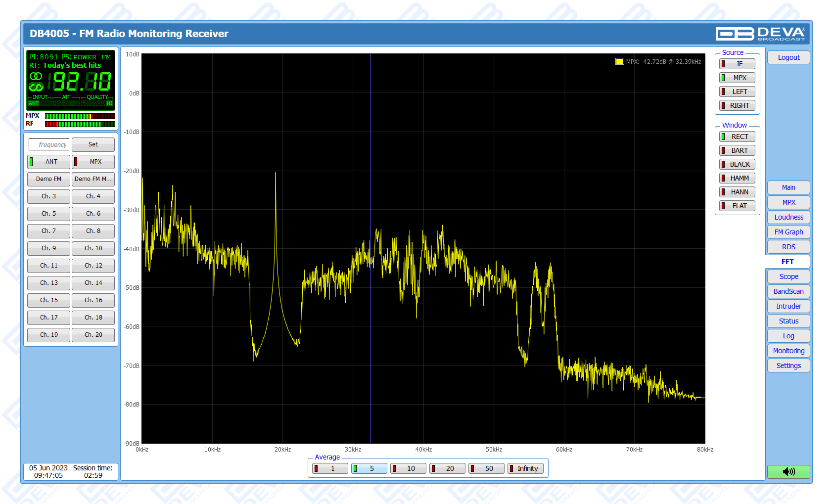The image size is (833, 504).
Task: Switch input to MPX on left panel
Action: 93,162
